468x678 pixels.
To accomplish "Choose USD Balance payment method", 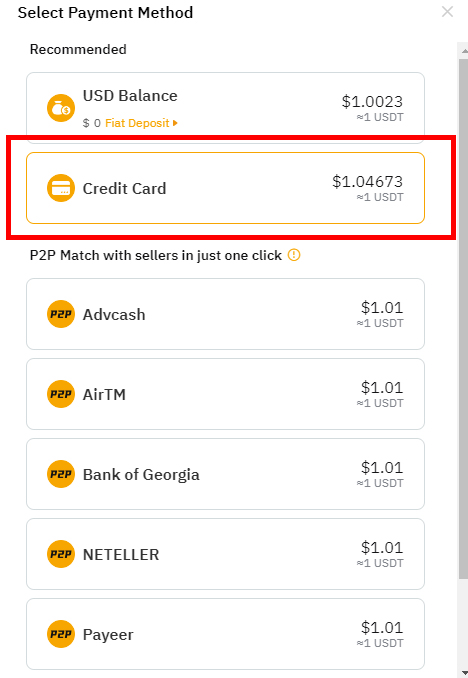I will (225, 108).
